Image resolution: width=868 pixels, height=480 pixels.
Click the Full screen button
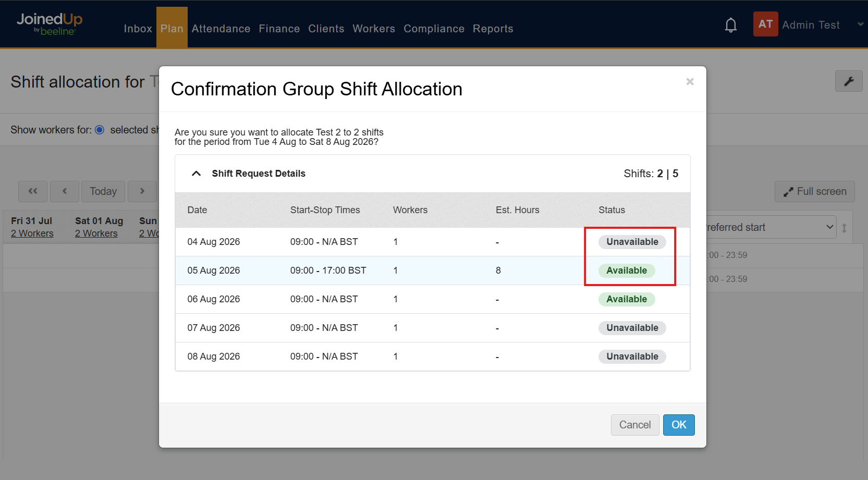[x=814, y=191]
